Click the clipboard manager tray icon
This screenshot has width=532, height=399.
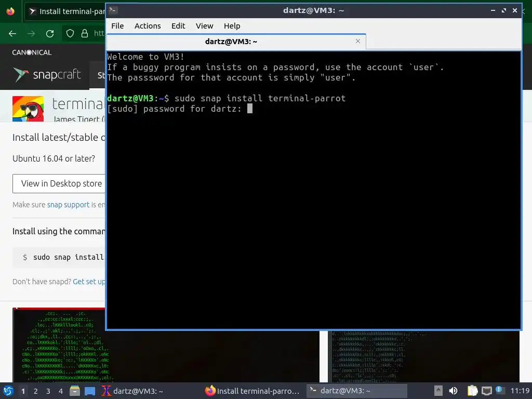pyautogui.click(x=472, y=391)
